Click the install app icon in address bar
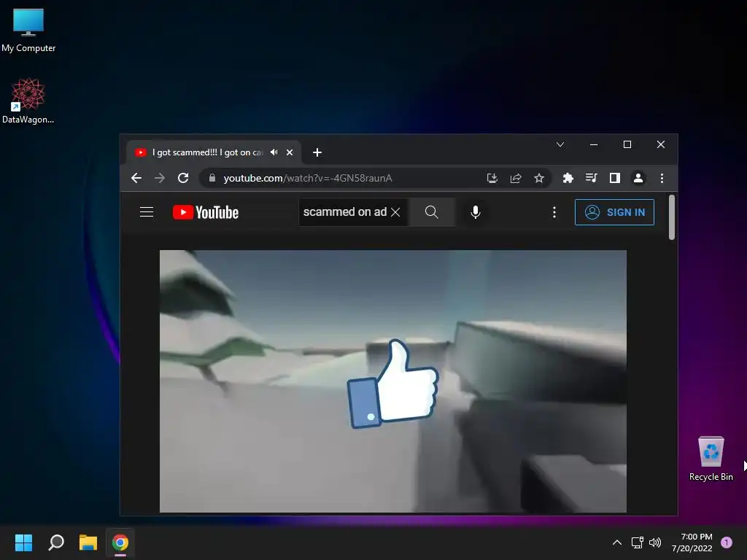Image resolution: width=747 pixels, height=560 pixels. [x=492, y=178]
